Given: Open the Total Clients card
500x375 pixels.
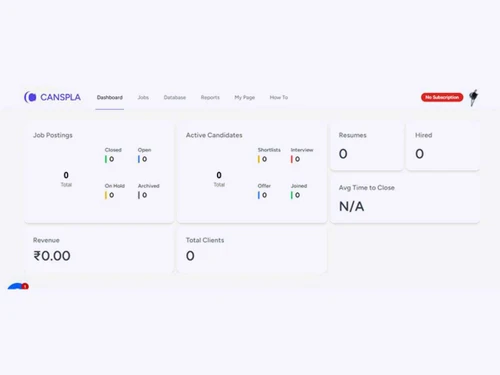Looking at the screenshot, I should 252,250.
